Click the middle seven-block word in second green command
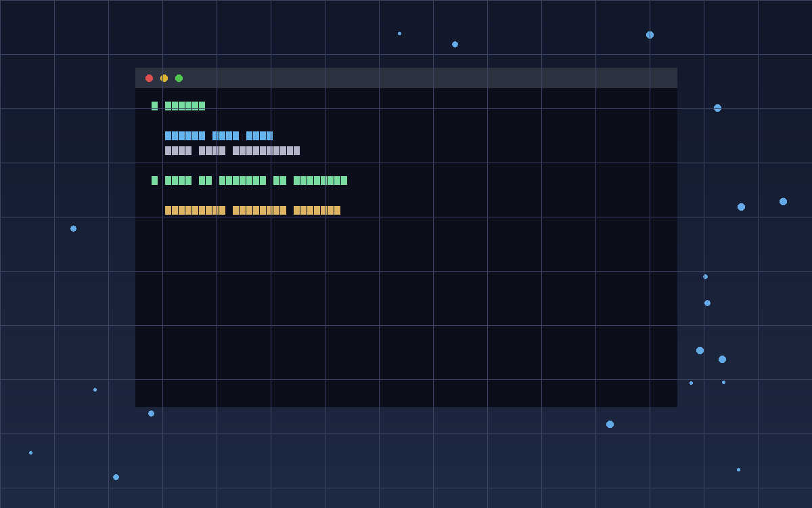 242,180
